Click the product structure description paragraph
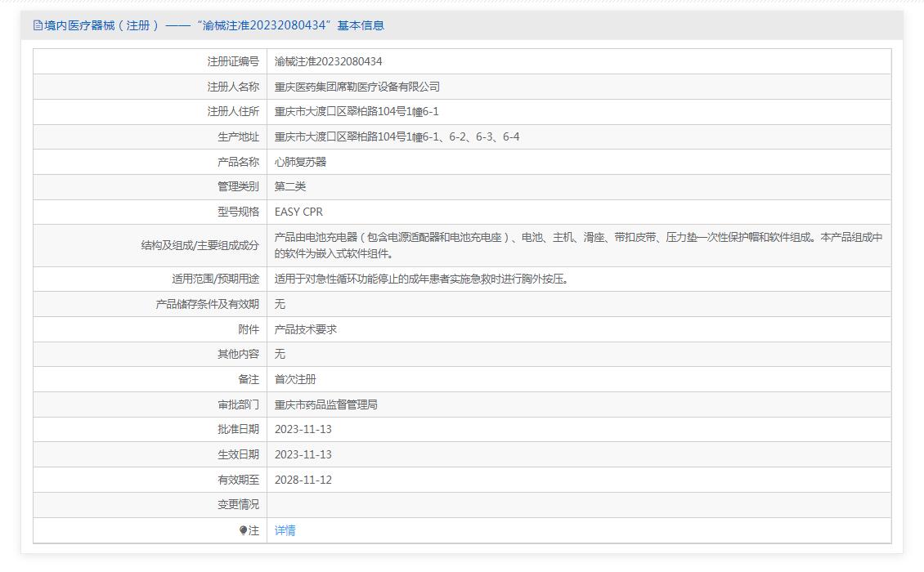 pos(578,245)
